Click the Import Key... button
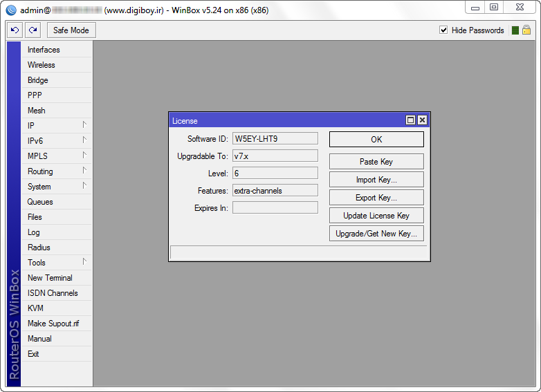The image size is (541, 392). pos(376,179)
